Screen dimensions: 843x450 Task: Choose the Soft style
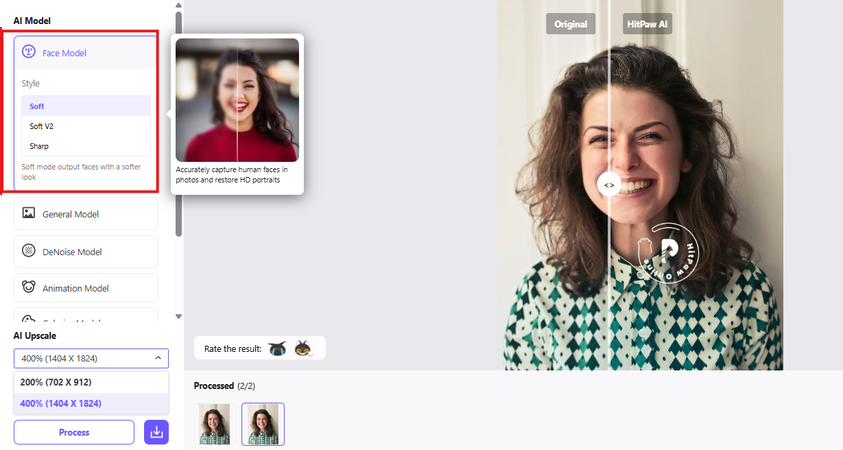86,106
